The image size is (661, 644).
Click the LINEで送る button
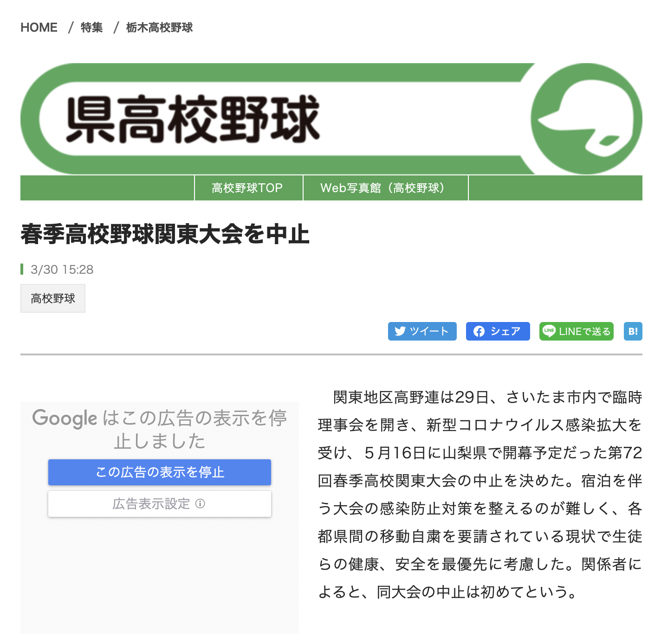tap(577, 331)
